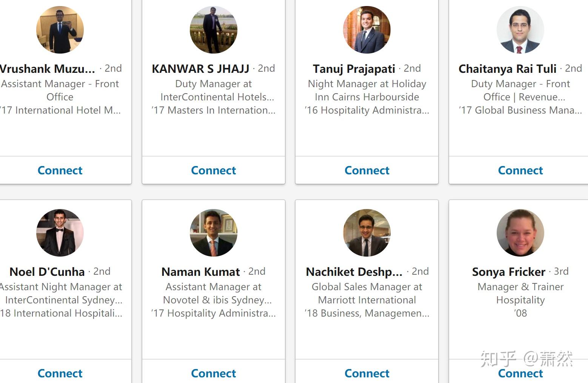
Task: Click the Naman Kumat name link
Action: coord(200,272)
